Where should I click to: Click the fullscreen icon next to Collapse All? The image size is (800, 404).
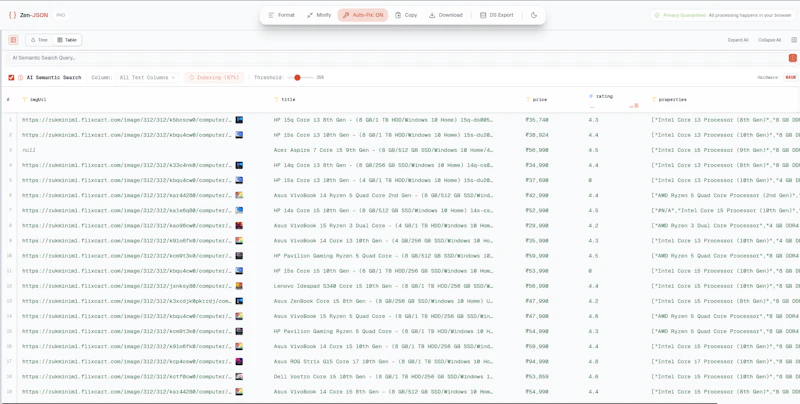793,40
